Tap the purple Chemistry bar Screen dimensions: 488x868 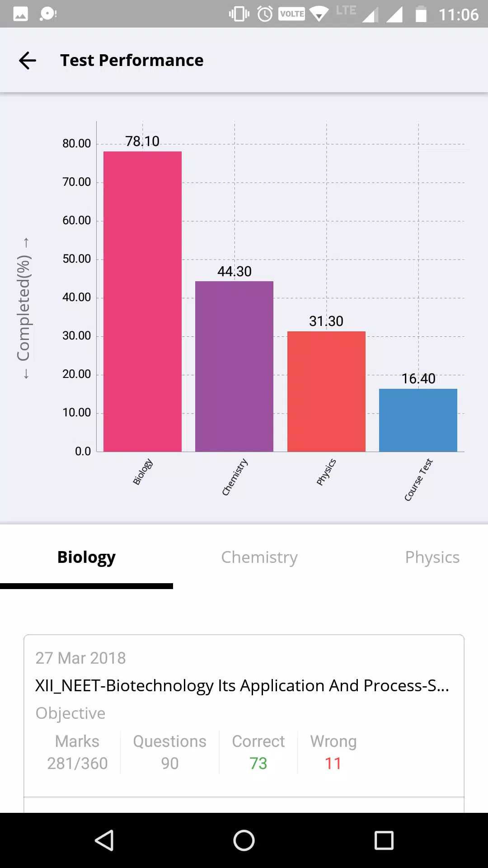coord(234,366)
